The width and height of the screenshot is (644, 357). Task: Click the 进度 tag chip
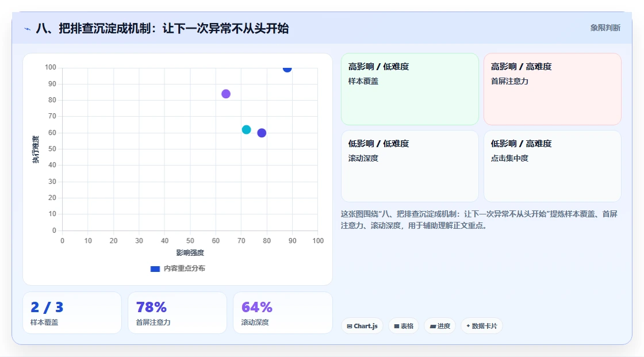440,326
